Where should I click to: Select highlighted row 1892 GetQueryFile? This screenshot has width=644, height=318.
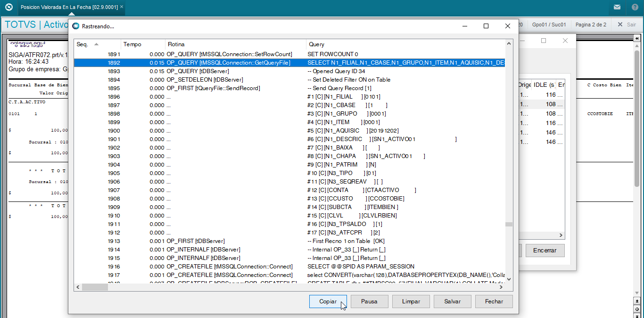tap(290, 63)
